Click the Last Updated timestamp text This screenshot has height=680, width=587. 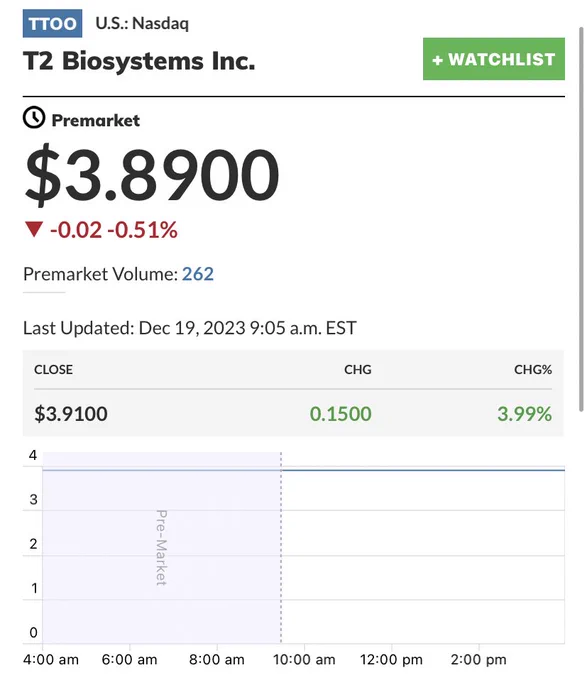click(190, 328)
